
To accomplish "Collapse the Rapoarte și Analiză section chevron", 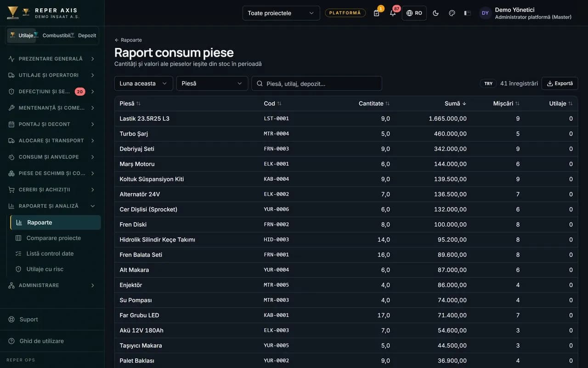I will pyautogui.click(x=92, y=206).
